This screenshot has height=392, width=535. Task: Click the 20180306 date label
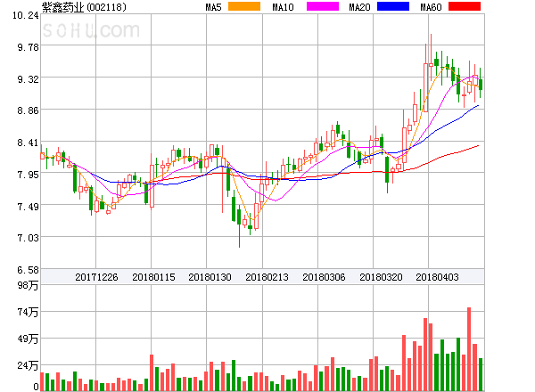click(324, 277)
